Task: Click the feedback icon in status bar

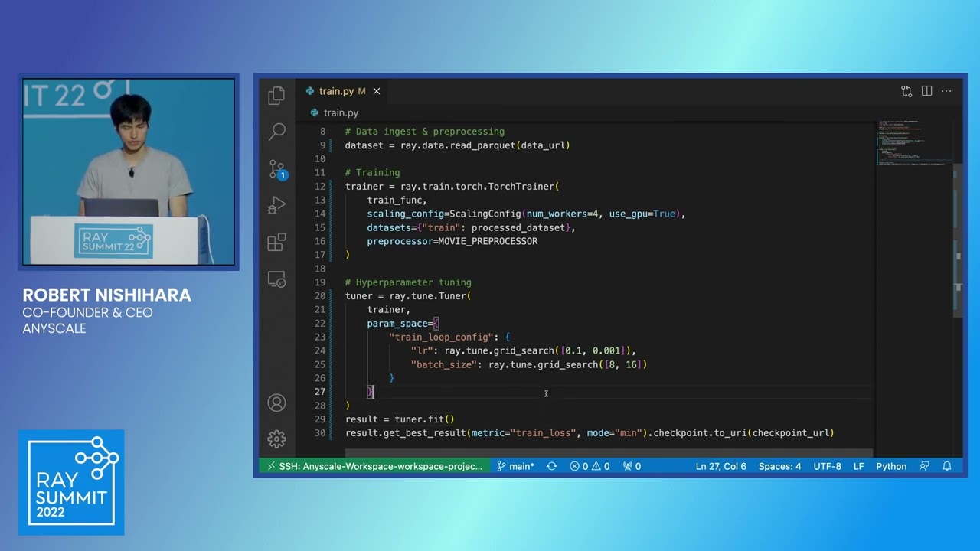Action: [x=925, y=466]
